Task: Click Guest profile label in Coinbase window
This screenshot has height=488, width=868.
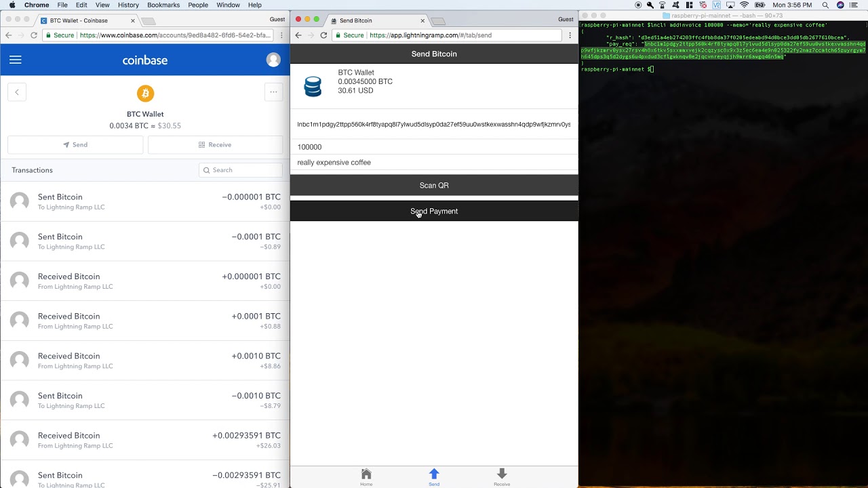Action: click(277, 19)
